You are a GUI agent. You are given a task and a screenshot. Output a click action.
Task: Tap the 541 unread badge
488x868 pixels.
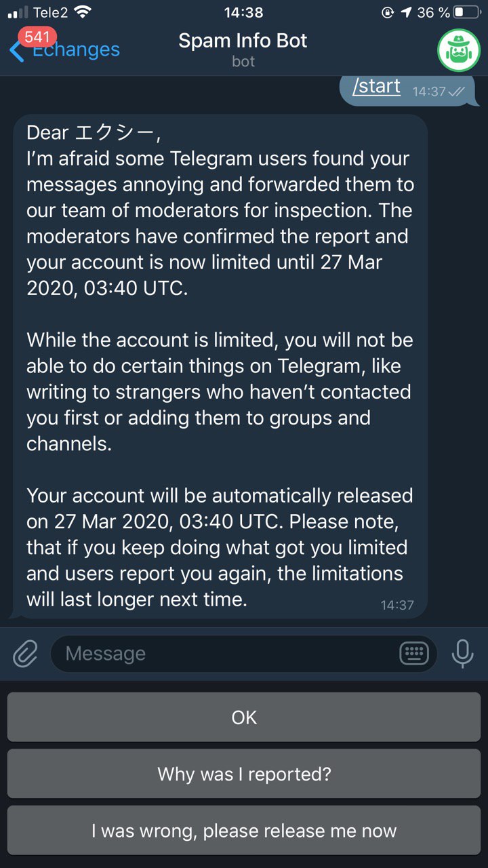coord(37,37)
